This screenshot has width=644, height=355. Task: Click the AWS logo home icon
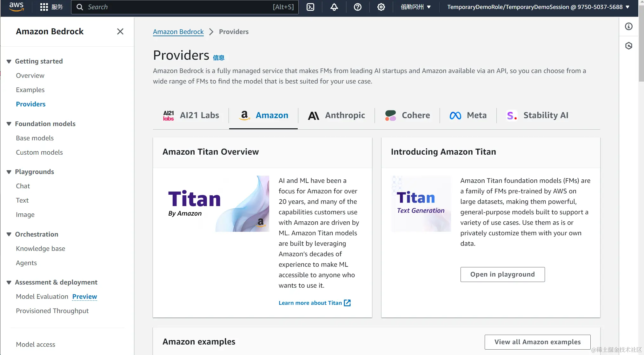(17, 7)
